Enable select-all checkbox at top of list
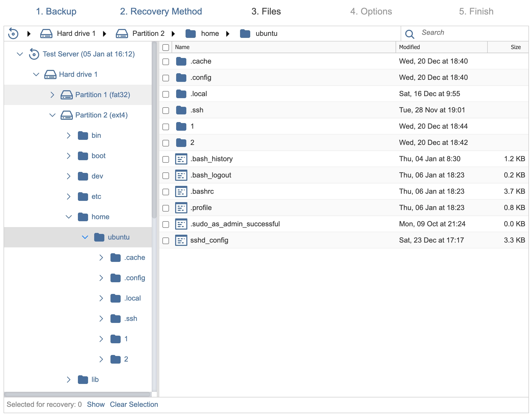 coord(166,47)
